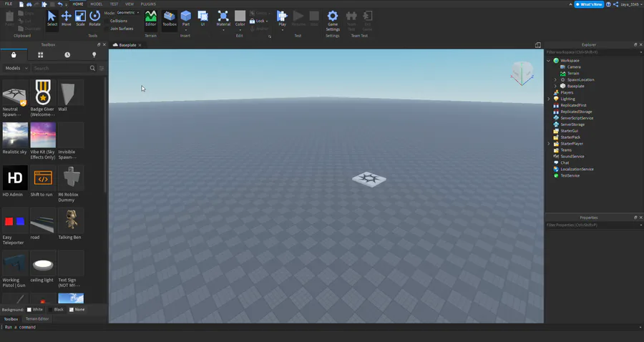Open the Toolbox Inventory grid icon
Screen dimensions: 644x342
pyautogui.click(x=40, y=54)
